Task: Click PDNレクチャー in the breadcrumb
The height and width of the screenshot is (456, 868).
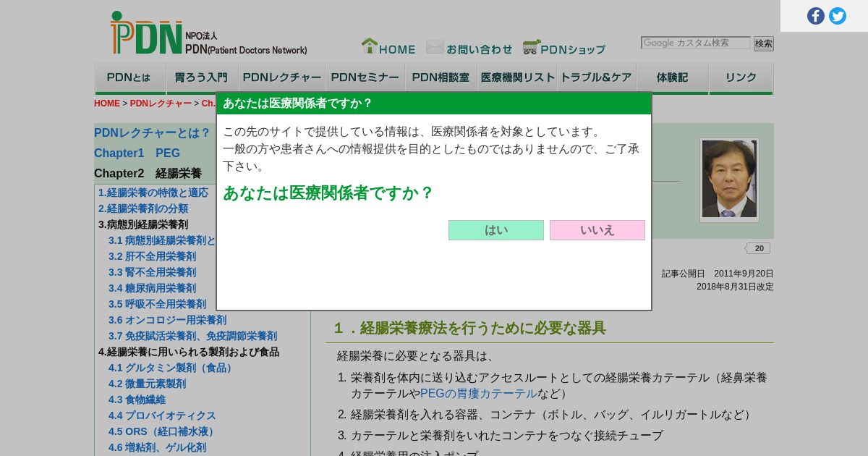Action: click(x=161, y=104)
